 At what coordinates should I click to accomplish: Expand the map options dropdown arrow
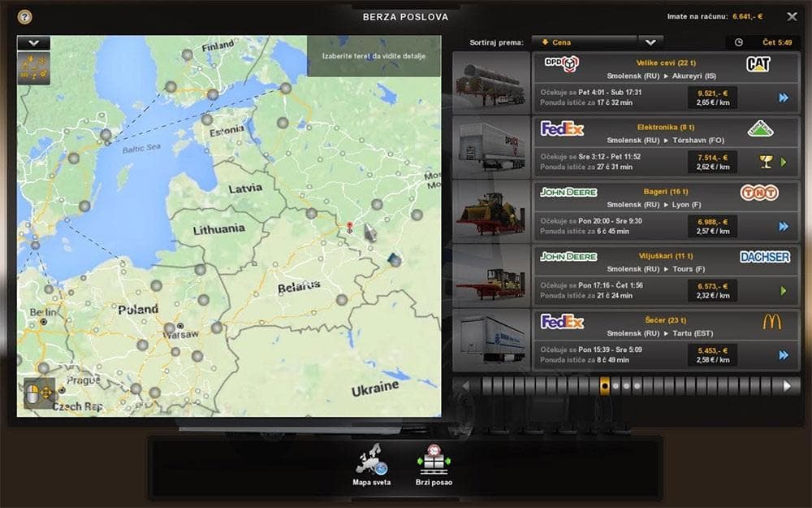coord(33,43)
